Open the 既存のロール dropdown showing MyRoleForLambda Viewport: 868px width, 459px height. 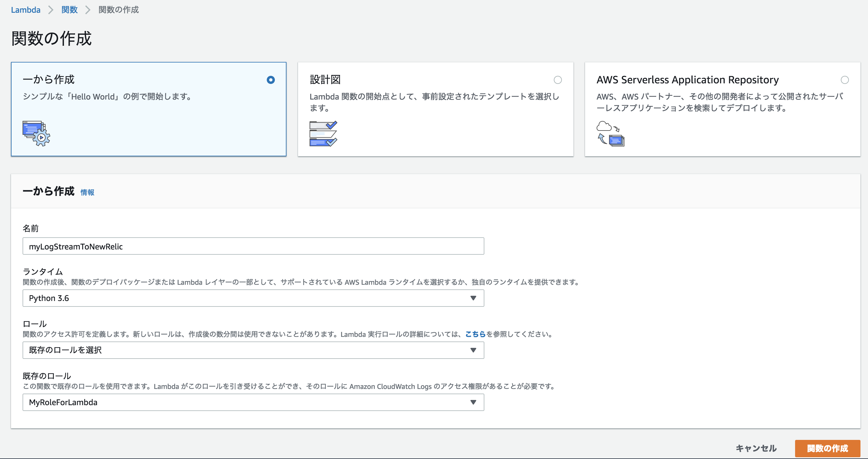[x=253, y=402]
